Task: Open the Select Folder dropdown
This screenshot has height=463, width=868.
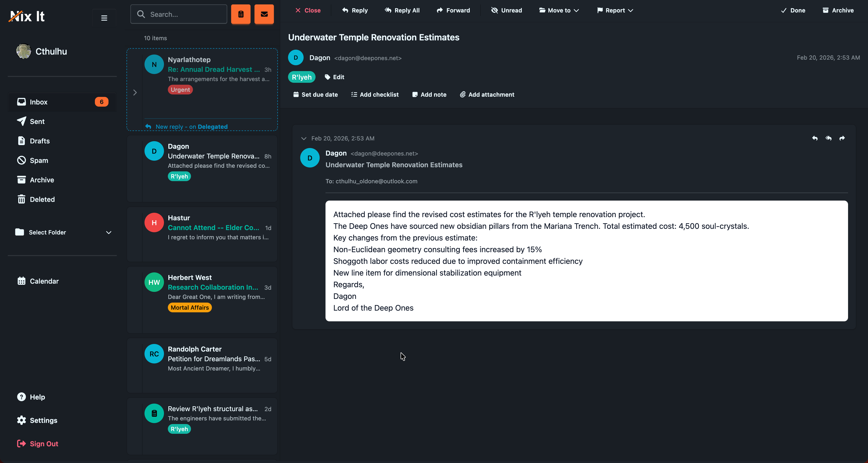Action: (62, 232)
